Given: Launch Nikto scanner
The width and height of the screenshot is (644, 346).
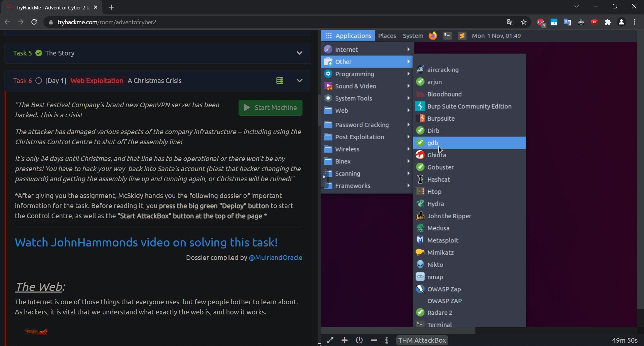Looking at the screenshot, I should pos(469,265).
